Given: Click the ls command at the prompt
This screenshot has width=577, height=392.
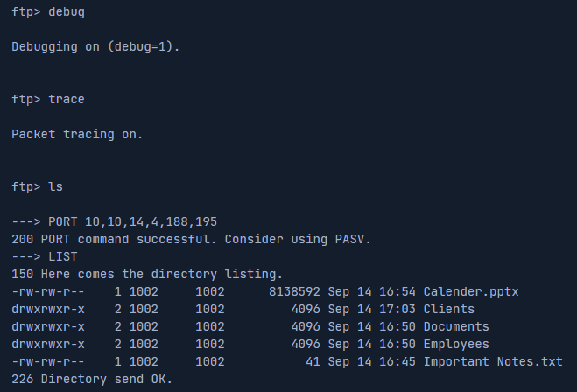Looking at the screenshot, I should pos(55,187).
